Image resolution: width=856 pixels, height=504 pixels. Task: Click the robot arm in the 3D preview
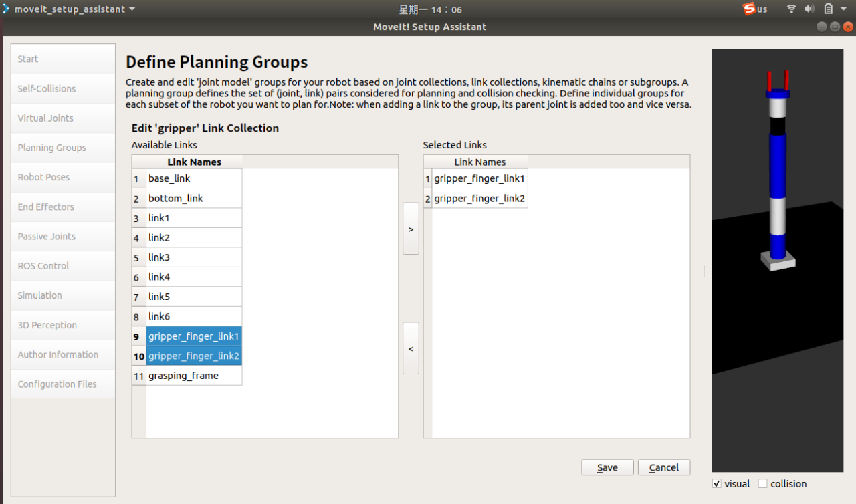778,167
